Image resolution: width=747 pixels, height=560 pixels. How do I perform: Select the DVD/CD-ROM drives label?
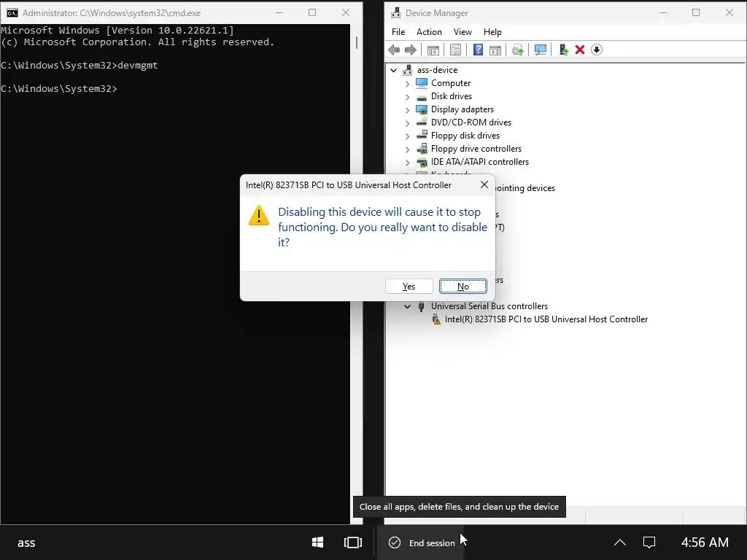pyautogui.click(x=471, y=122)
